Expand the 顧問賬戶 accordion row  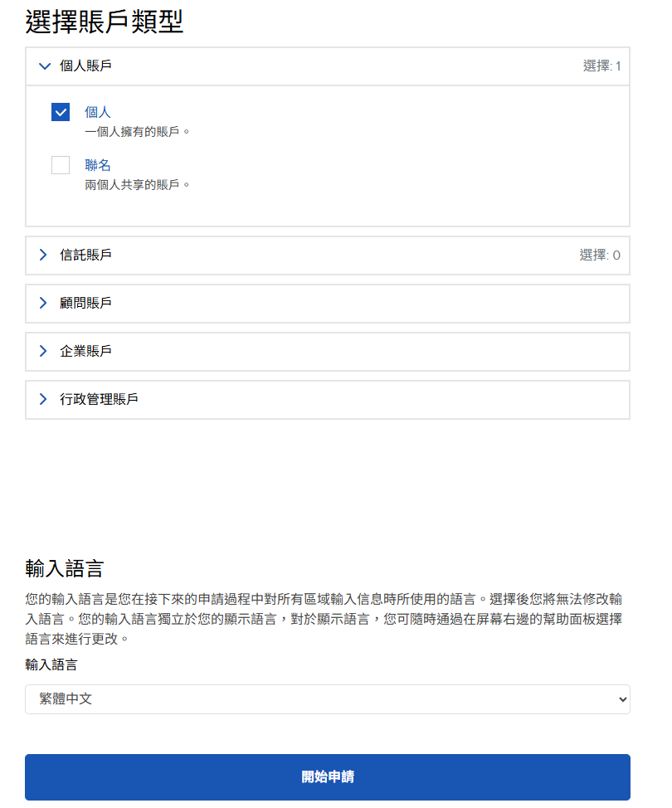[328, 304]
